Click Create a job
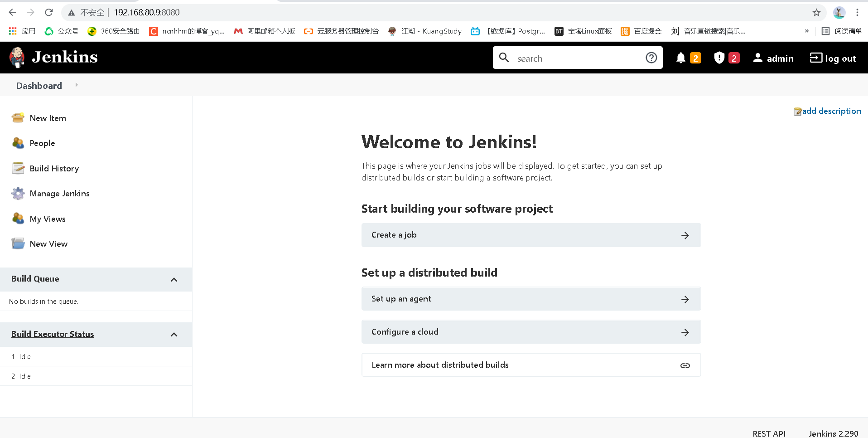 coord(531,235)
